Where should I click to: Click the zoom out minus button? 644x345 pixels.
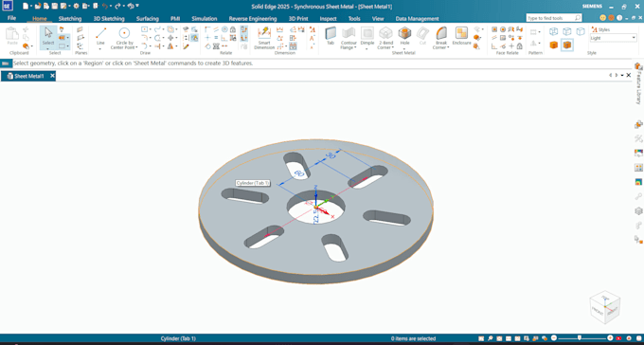point(554,337)
